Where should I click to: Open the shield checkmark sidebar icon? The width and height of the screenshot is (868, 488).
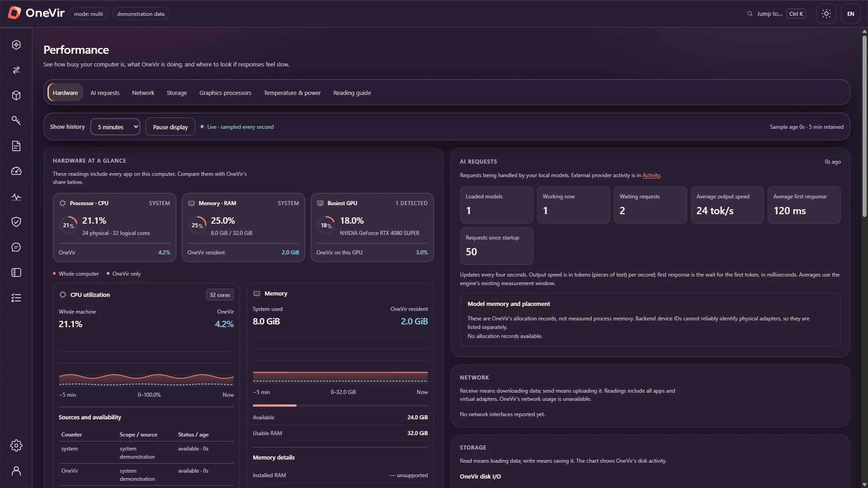tap(16, 222)
